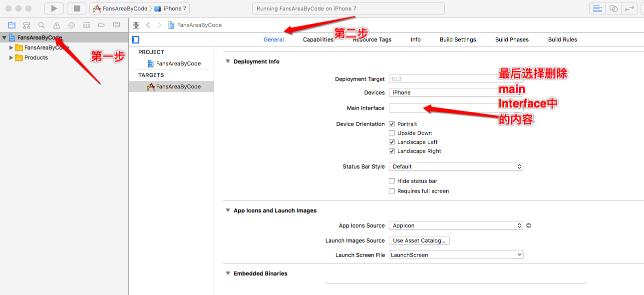Open the Devices dropdown

click(x=456, y=92)
